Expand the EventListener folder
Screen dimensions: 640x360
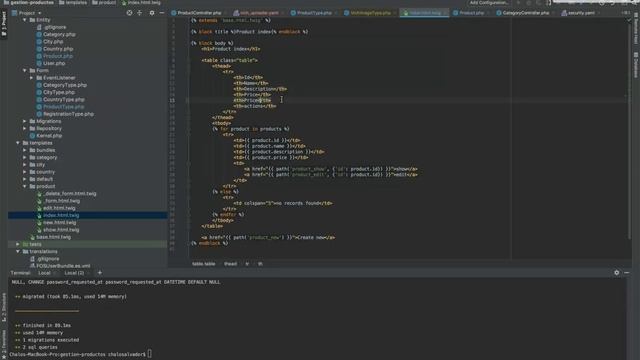31,78
